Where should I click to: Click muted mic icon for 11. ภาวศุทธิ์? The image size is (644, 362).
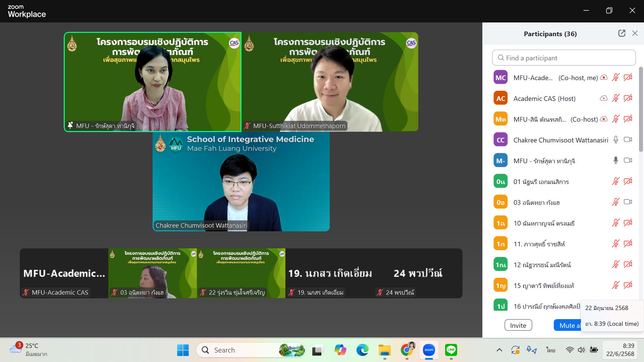pyautogui.click(x=615, y=244)
